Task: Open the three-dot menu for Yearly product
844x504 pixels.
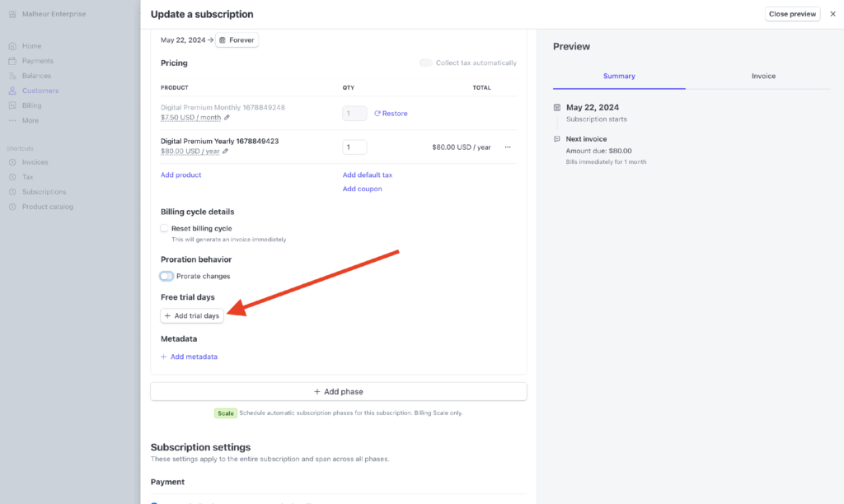Action: pyautogui.click(x=508, y=147)
